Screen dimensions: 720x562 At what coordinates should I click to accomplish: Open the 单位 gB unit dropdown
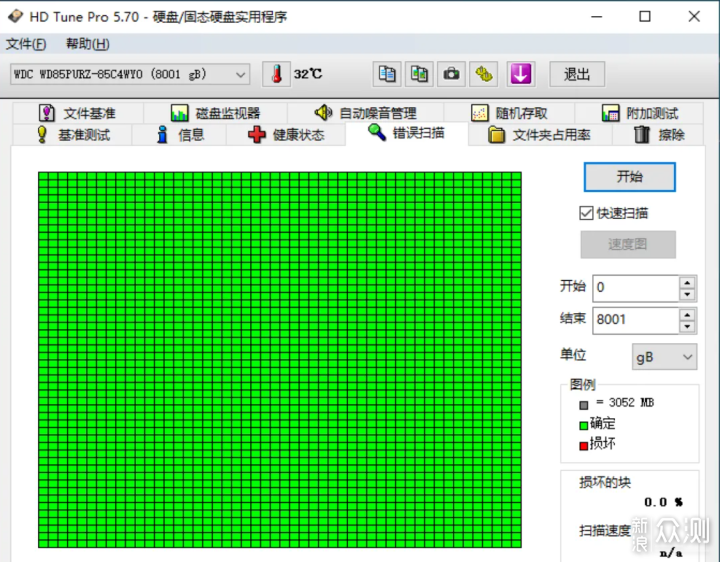(664, 357)
